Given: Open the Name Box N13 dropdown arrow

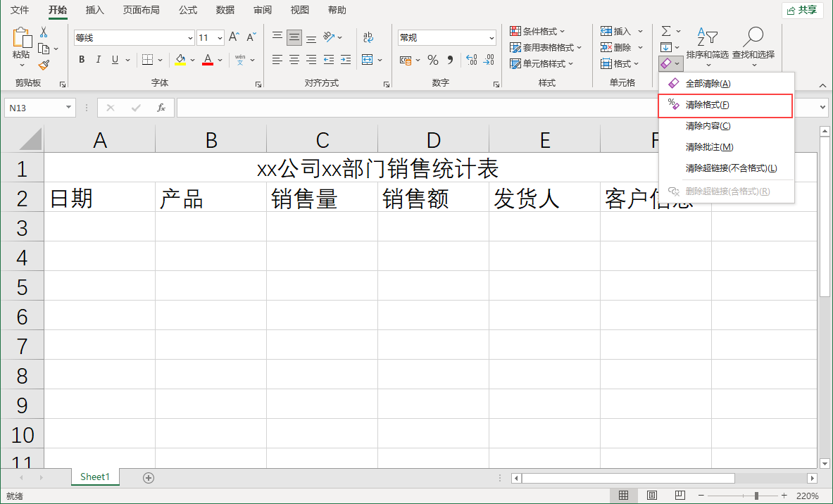Looking at the screenshot, I should [68, 108].
